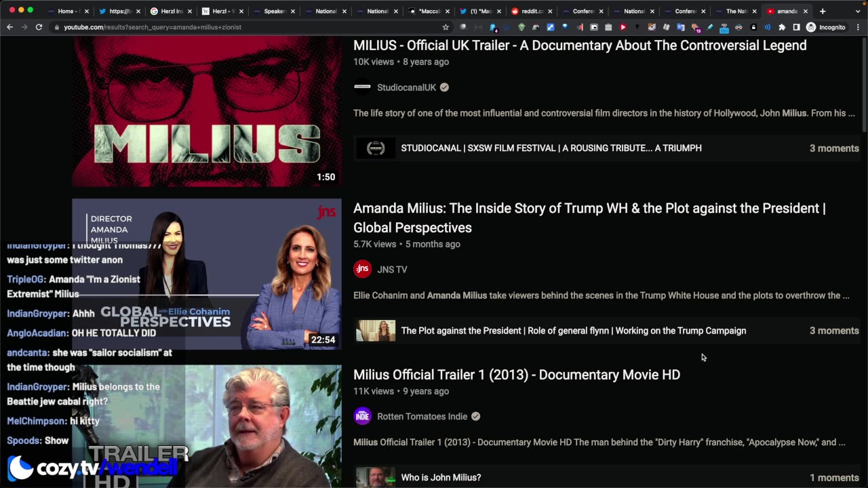Screen dimensions: 868x488
Task: Click the JNS TV channel avatar
Action: click(x=363, y=269)
